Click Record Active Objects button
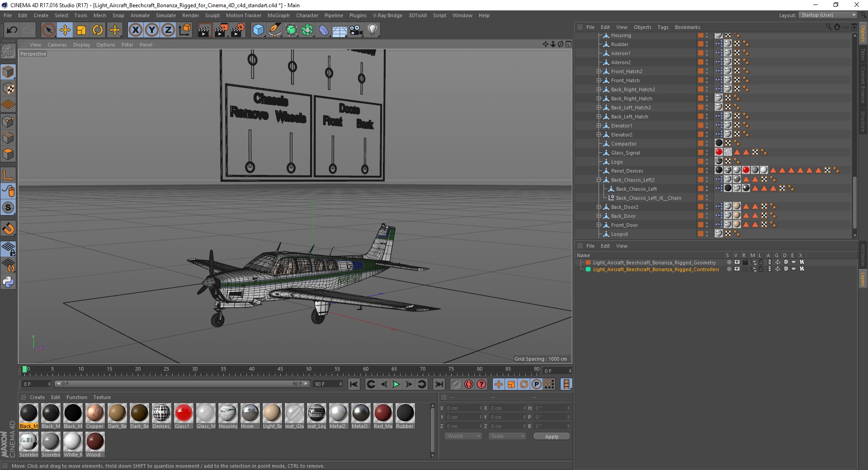 [456, 384]
